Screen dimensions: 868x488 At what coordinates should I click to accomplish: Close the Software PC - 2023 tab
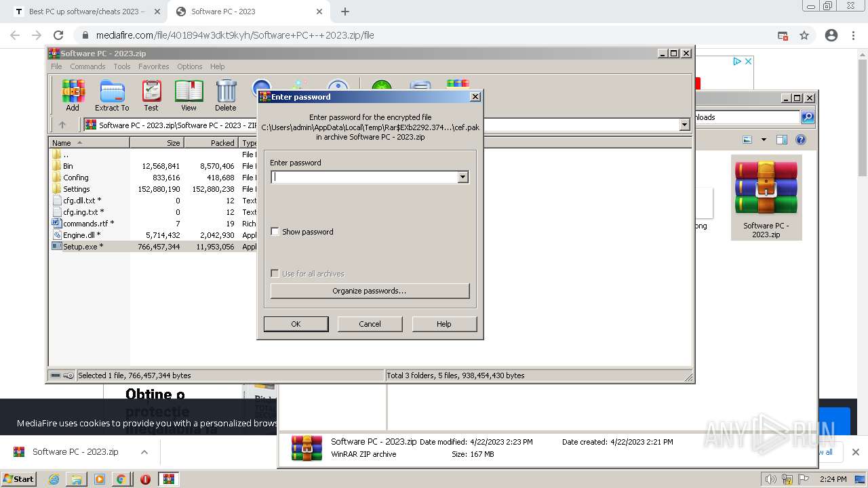pos(320,12)
